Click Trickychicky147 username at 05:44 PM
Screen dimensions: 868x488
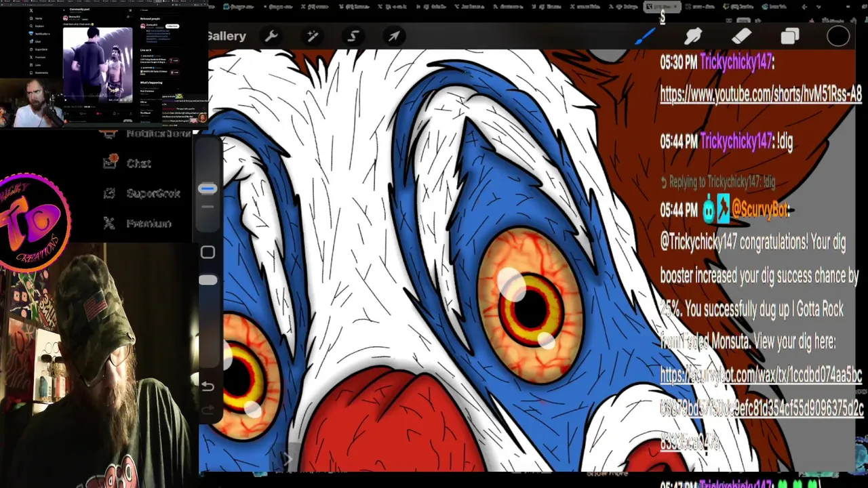(736, 141)
